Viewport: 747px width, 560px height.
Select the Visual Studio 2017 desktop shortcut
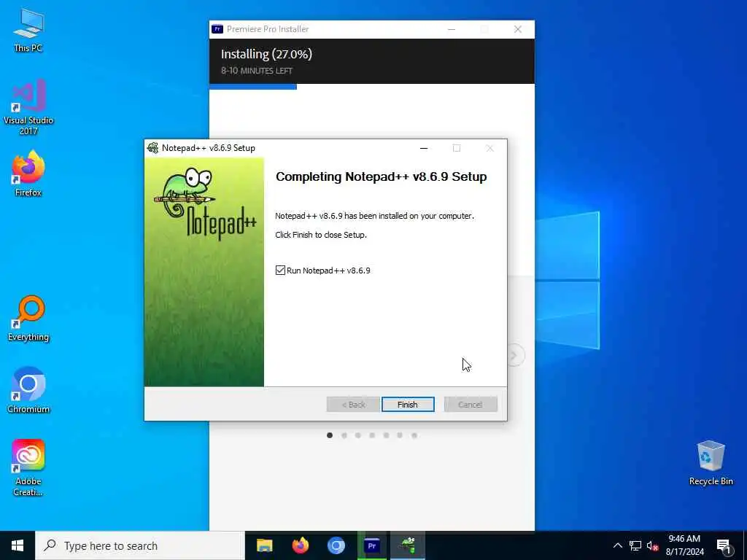(x=28, y=108)
